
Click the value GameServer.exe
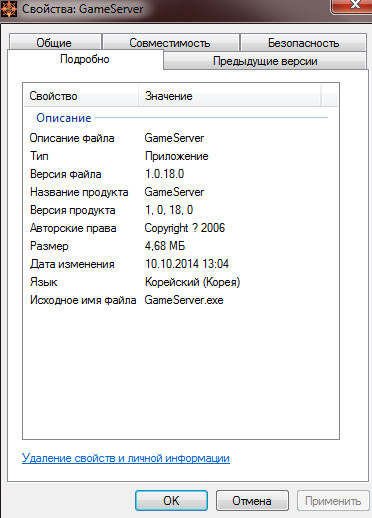point(184,300)
